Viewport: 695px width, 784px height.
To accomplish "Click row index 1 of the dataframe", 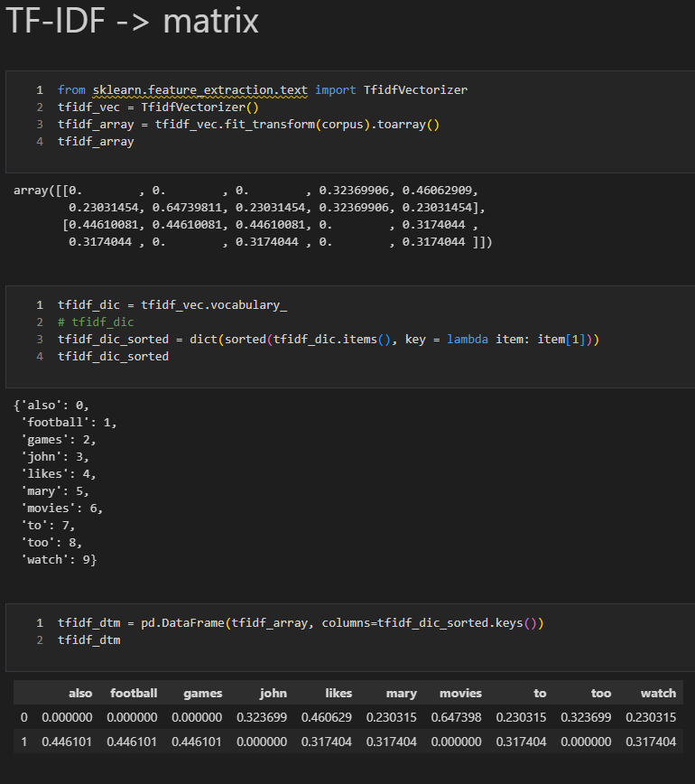I will coord(23,742).
